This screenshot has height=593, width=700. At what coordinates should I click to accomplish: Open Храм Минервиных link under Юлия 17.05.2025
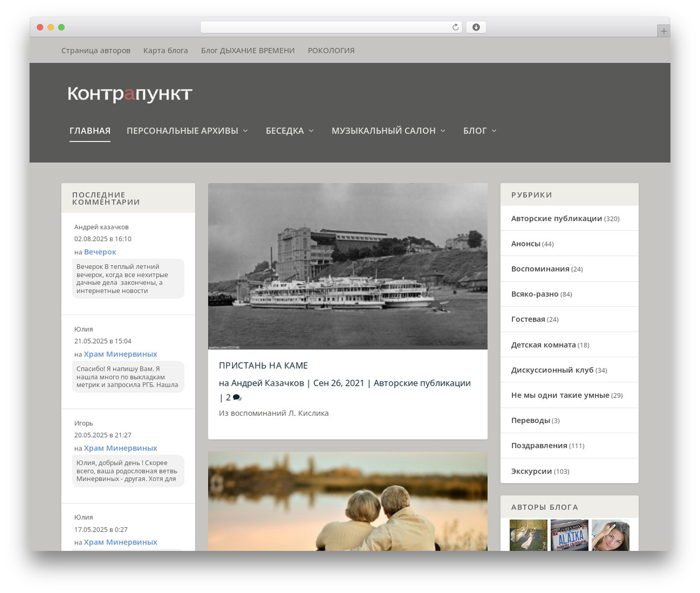coord(120,542)
